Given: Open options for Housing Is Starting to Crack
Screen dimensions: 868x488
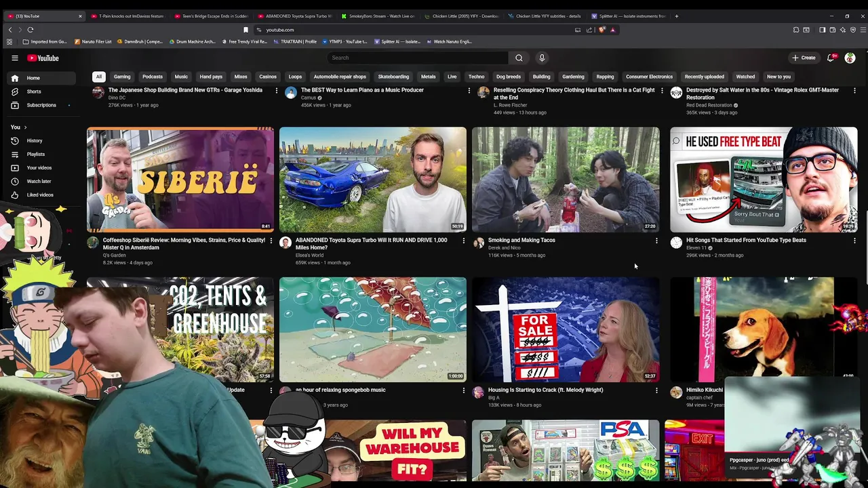Looking at the screenshot, I should tap(656, 390).
